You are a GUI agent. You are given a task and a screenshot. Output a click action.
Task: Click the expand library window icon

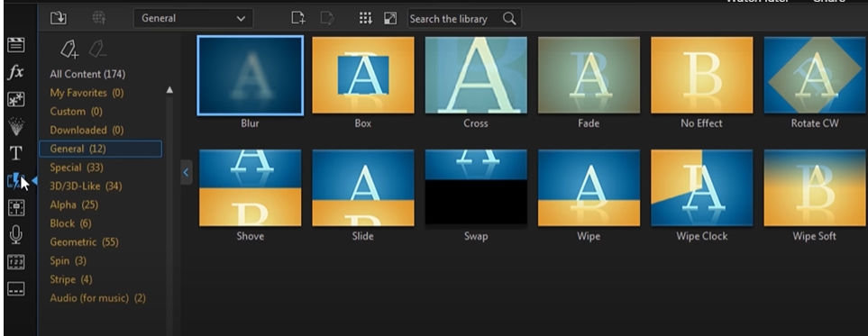coord(390,18)
